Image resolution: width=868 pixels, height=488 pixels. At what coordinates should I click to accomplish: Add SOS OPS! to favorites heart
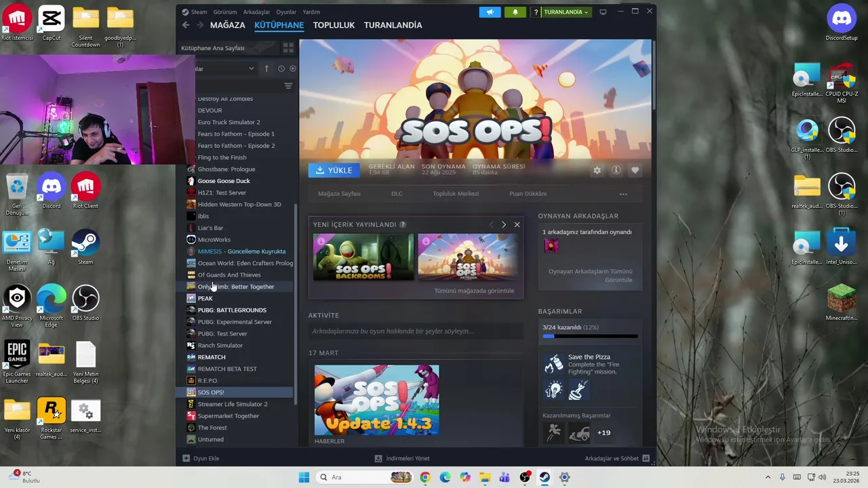[635, 171]
